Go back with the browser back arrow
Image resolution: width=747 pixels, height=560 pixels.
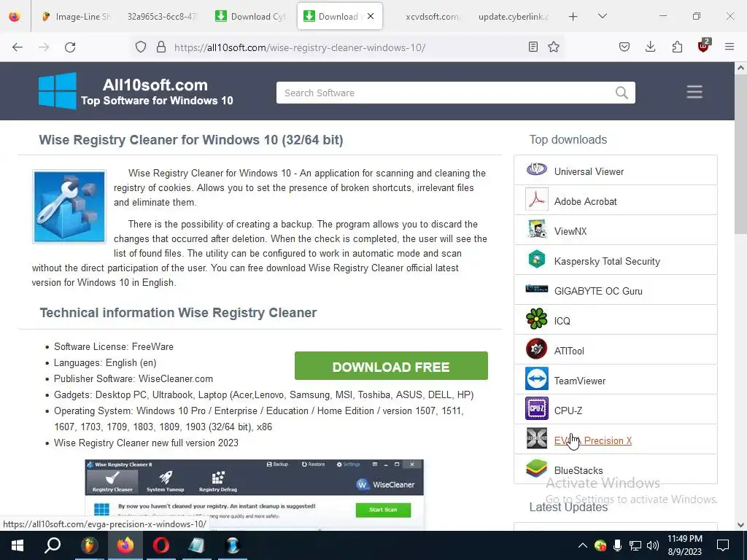pos(18,47)
